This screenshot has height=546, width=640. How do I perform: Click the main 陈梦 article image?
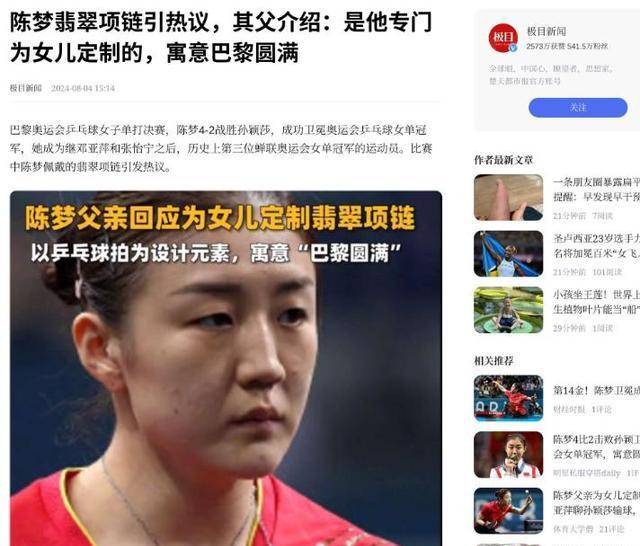[226, 368]
